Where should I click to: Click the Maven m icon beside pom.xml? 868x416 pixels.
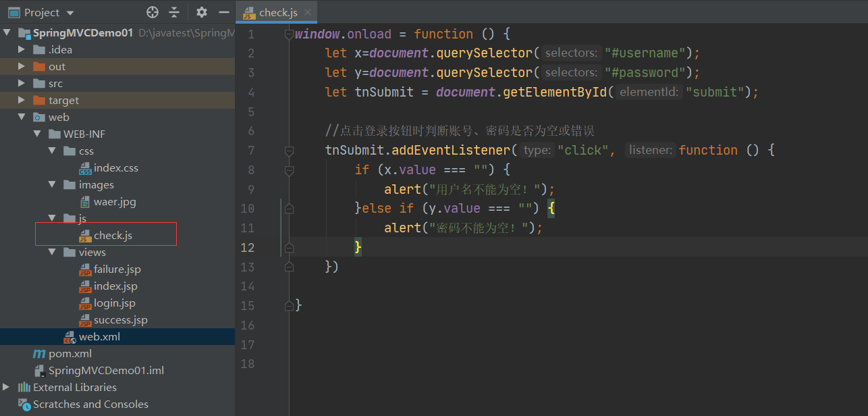39,354
